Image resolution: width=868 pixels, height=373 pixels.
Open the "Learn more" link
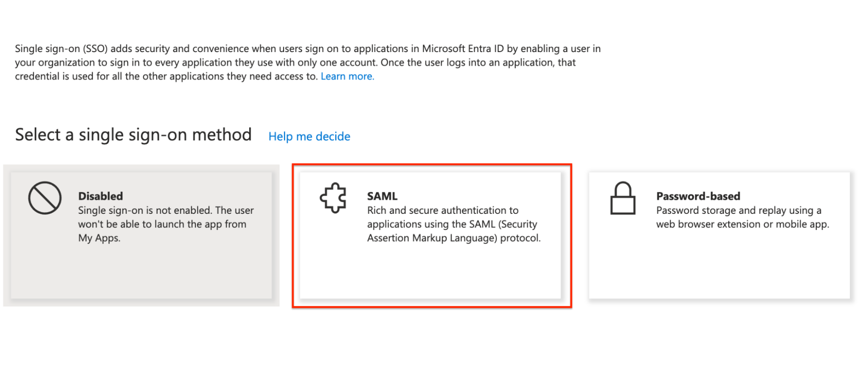click(x=347, y=76)
